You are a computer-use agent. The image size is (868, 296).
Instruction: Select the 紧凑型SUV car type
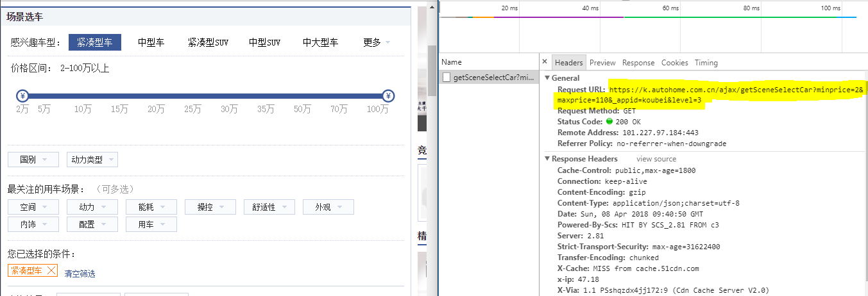[x=208, y=43]
